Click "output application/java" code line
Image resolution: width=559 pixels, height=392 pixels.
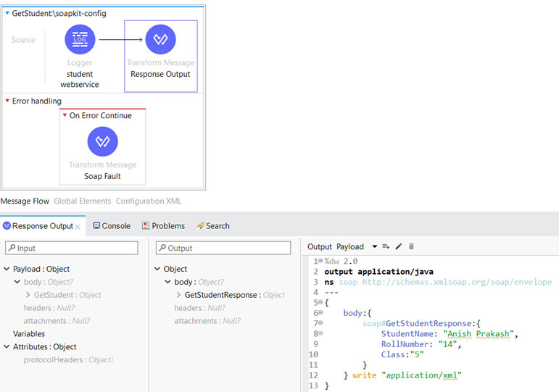click(378, 272)
